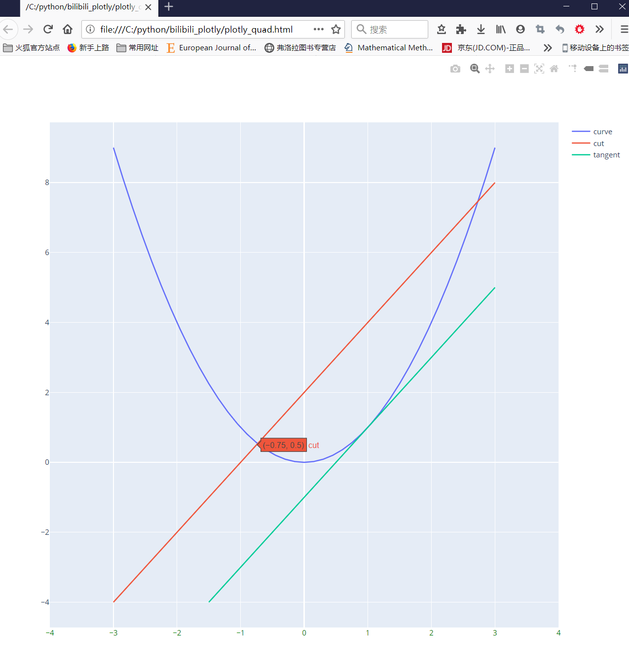Bookmark this page with star icon

tap(336, 29)
